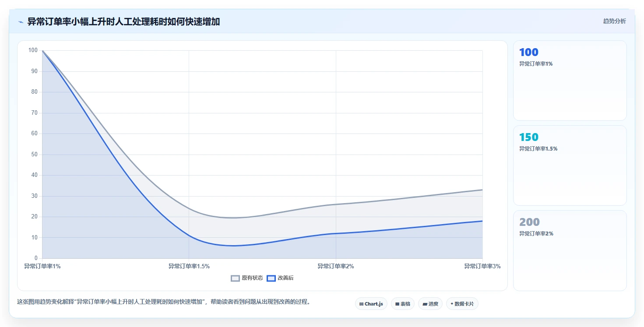Click the 改善后 legend text
Viewport: 644px width, 327px height.
click(x=285, y=278)
